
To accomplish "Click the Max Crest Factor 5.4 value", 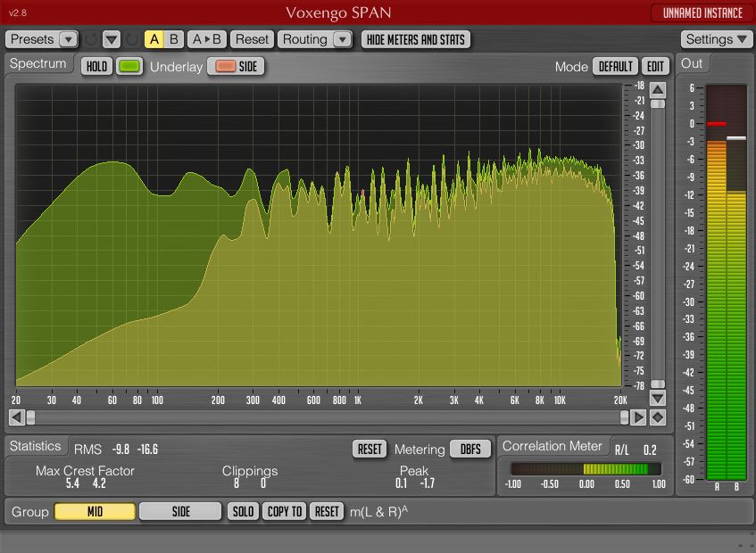I will 72,483.
